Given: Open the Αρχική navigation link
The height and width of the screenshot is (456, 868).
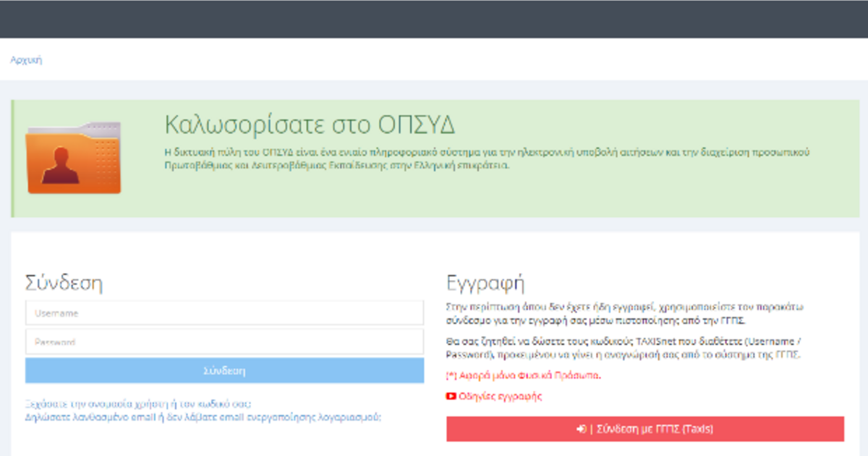Looking at the screenshot, I should click(26, 60).
